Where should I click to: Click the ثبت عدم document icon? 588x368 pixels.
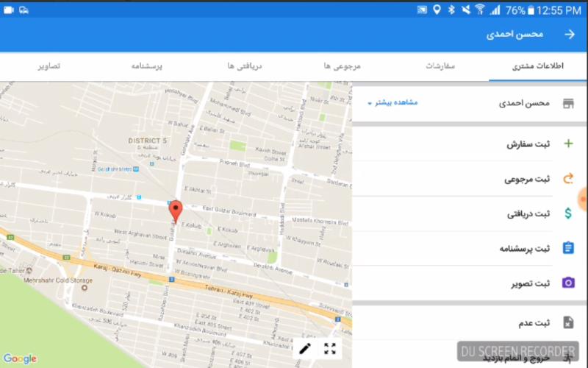(x=567, y=322)
